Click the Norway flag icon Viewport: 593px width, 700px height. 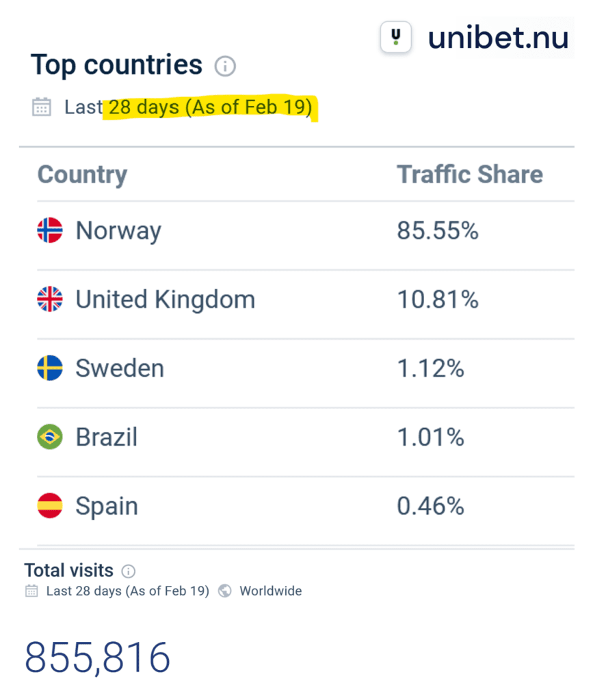(49, 230)
